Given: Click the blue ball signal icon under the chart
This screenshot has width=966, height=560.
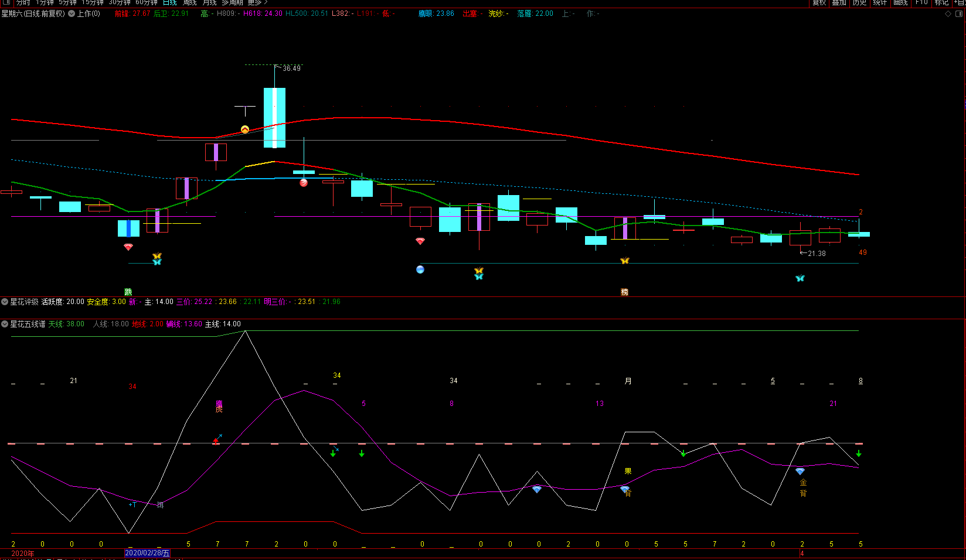Looking at the screenshot, I should point(420,269).
